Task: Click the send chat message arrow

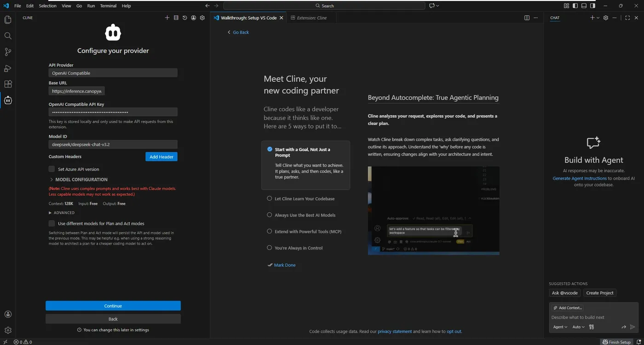Action: 632,327
